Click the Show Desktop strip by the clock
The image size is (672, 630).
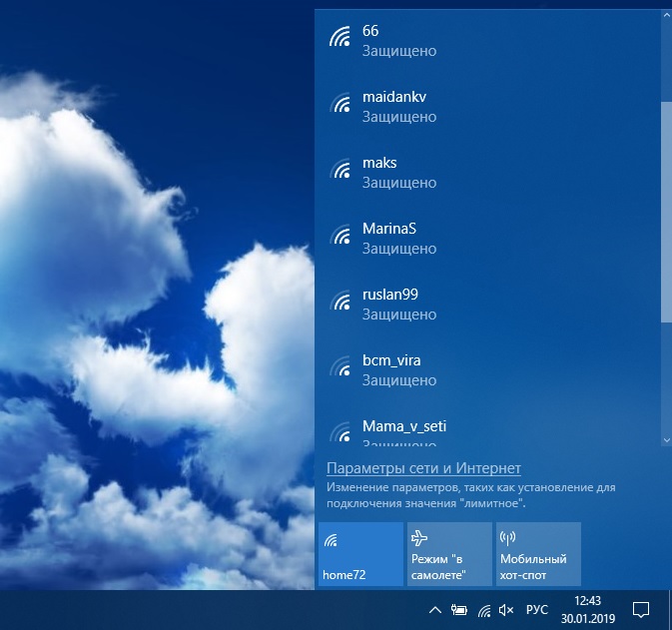point(670,610)
